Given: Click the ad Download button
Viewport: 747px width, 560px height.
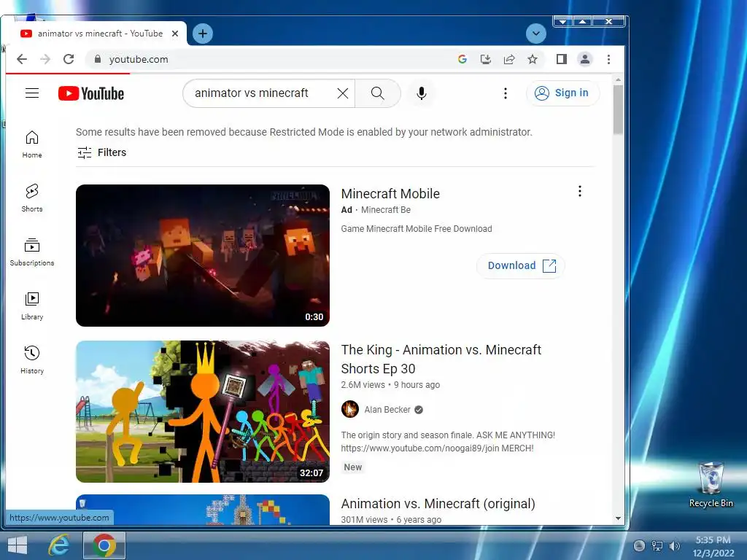Looking at the screenshot, I should [x=521, y=265].
